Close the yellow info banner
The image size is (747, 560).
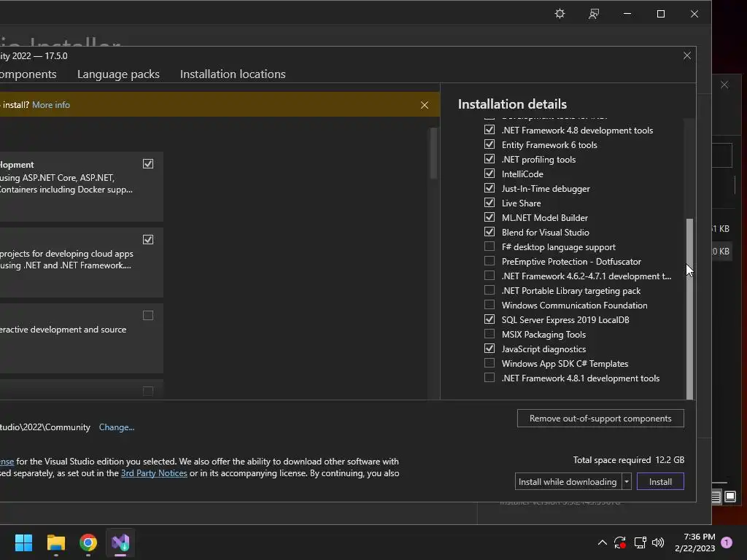coord(425,105)
